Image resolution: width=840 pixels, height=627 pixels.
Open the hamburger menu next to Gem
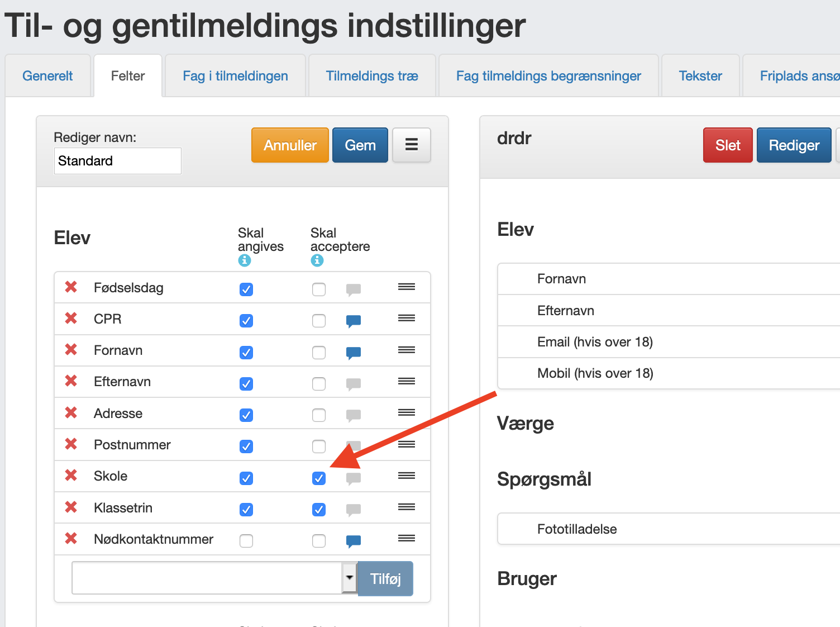click(412, 145)
